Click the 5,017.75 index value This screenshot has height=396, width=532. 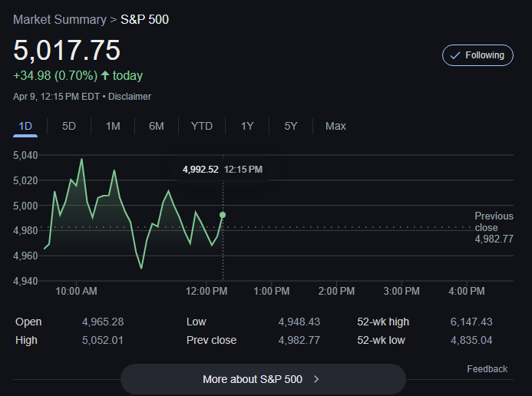[67, 50]
